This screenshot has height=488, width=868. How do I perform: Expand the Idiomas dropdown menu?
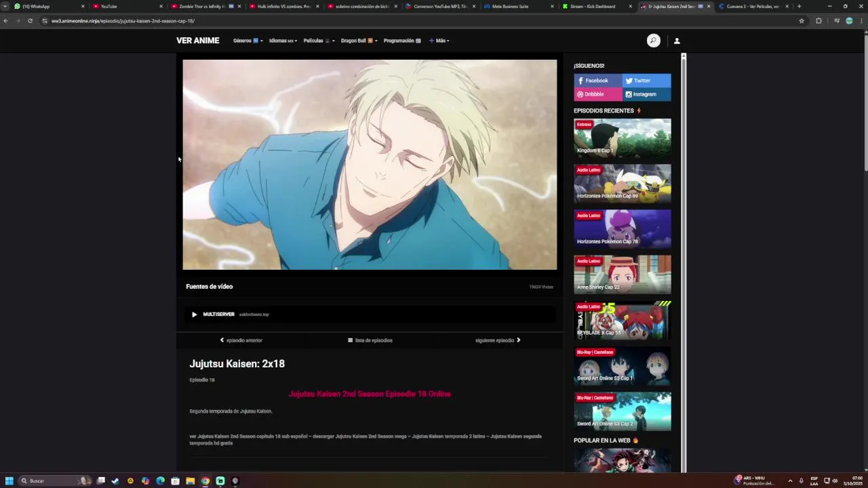tap(283, 41)
